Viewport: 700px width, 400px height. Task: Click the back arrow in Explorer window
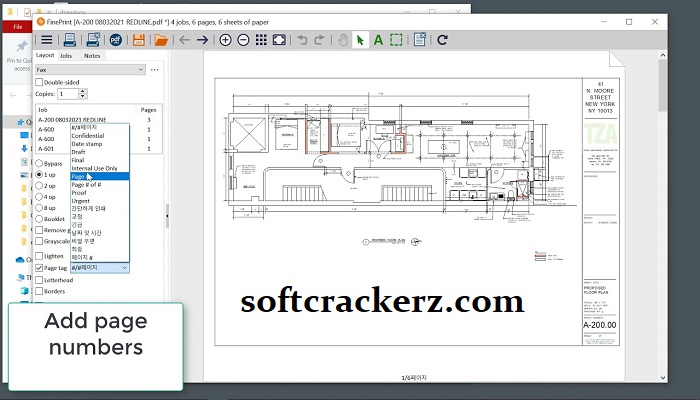(x=13, y=95)
